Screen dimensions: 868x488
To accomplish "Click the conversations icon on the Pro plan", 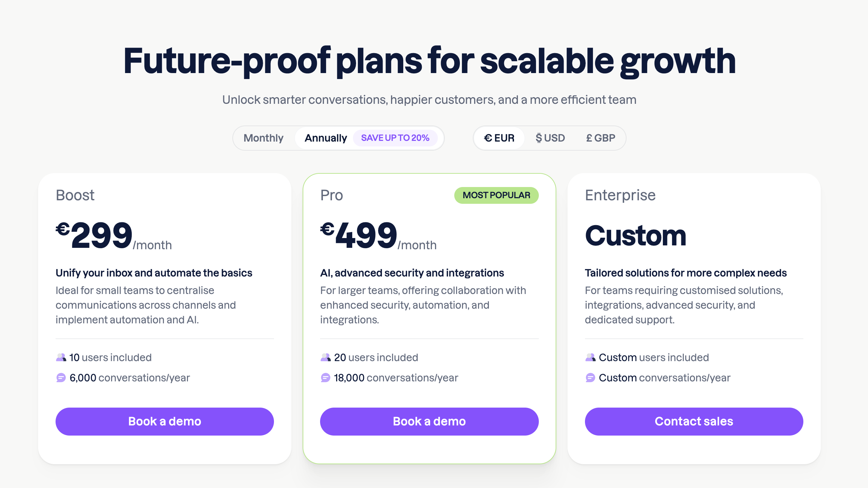I will tap(325, 378).
